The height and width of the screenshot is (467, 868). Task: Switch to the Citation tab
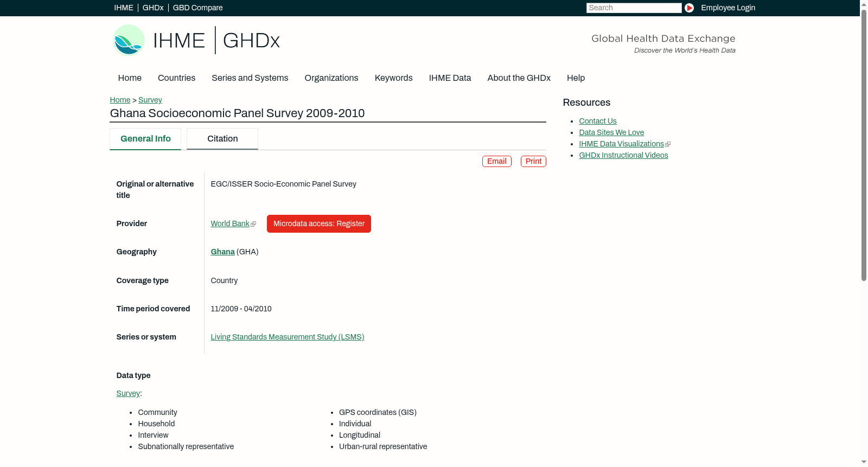(222, 139)
